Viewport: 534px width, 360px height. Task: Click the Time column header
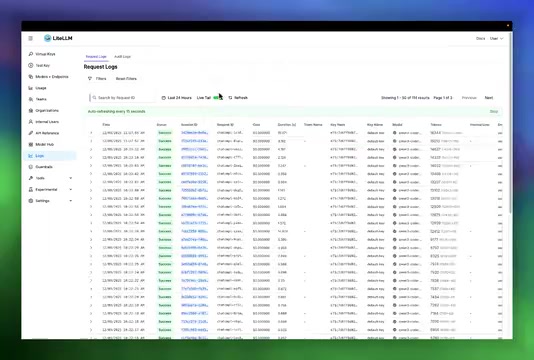106,125
